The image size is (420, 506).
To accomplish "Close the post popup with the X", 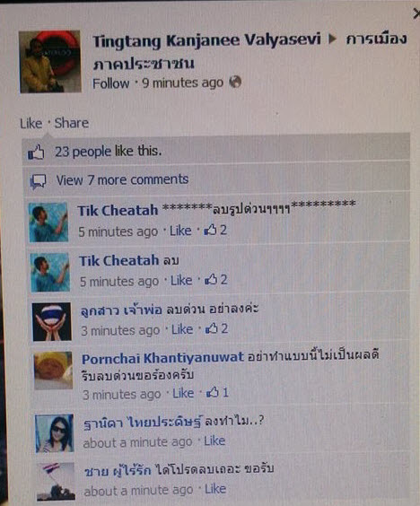I will pyautogui.click(x=416, y=13).
